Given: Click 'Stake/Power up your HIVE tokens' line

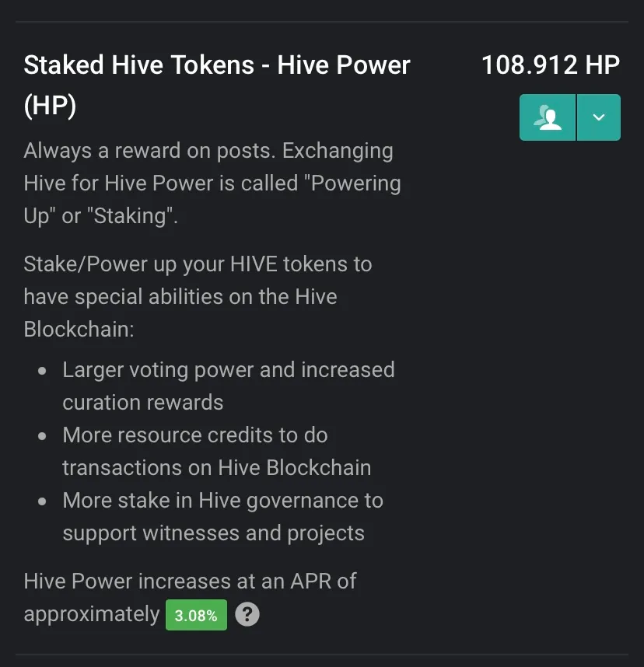Looking at the screenshot, I should click(x=198, y=264).
